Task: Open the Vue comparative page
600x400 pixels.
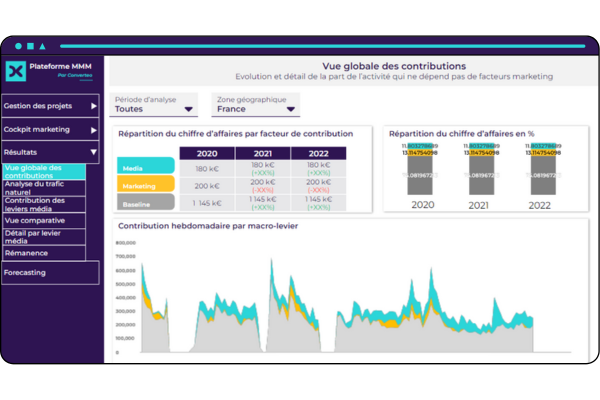Action: (x=44, y=220)
